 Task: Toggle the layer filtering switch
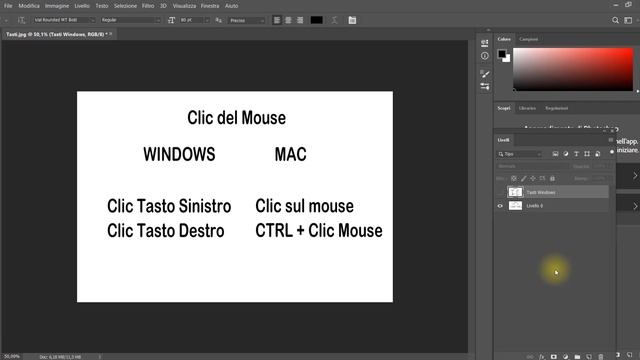pos(611,152)
